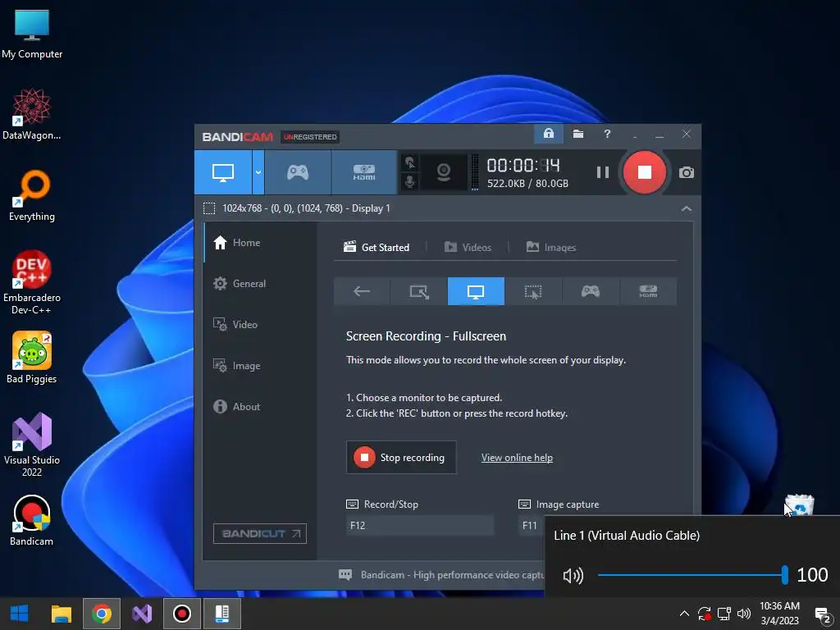This screenshot has width=840, height=630.
Task: Click the back arrow mode button
Action: (362, 291)
